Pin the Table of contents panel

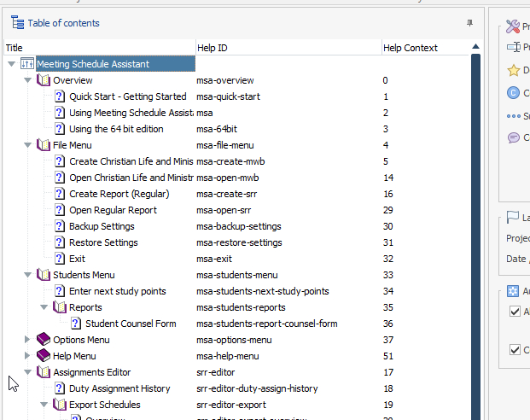469,23
